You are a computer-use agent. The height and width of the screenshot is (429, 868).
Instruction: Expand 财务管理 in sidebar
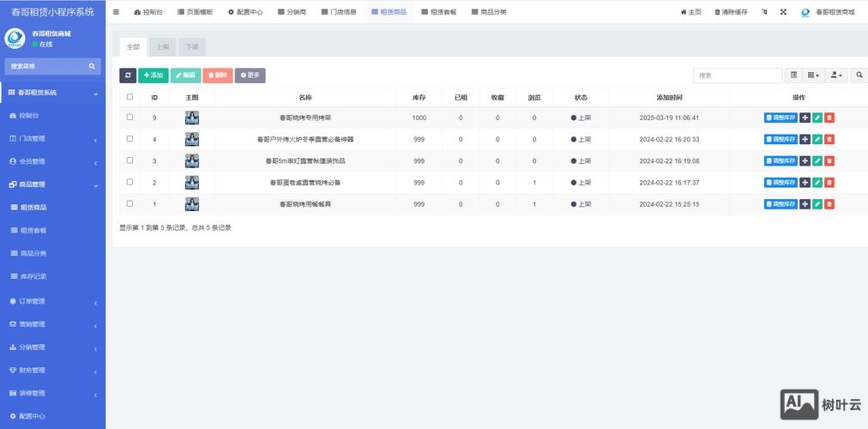52,370
